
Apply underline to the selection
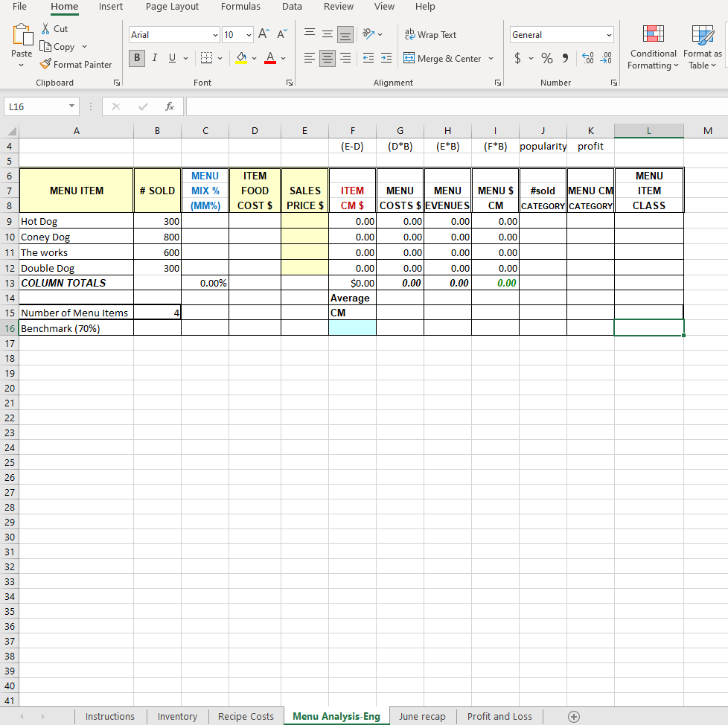172,58
